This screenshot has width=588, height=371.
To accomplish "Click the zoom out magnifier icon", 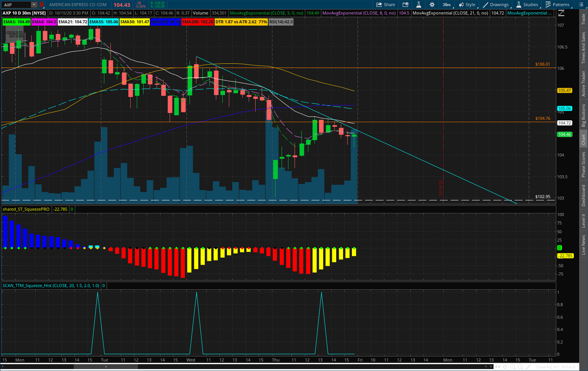I will pyautogui.click(x=521, y=366).
